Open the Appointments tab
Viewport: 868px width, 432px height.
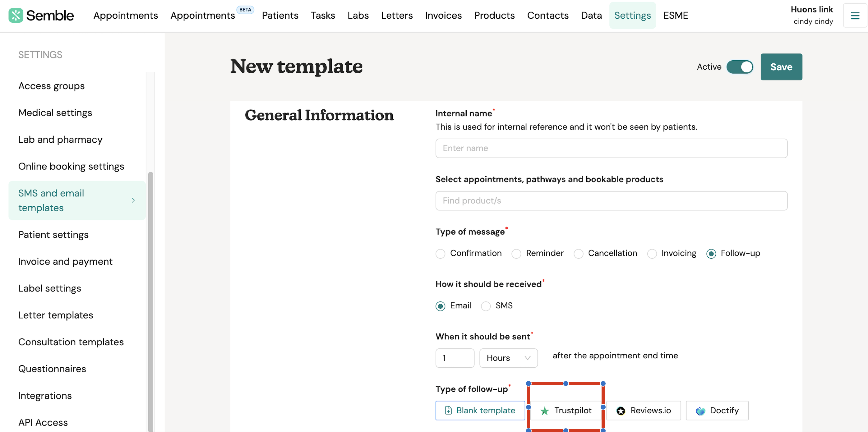126,16
